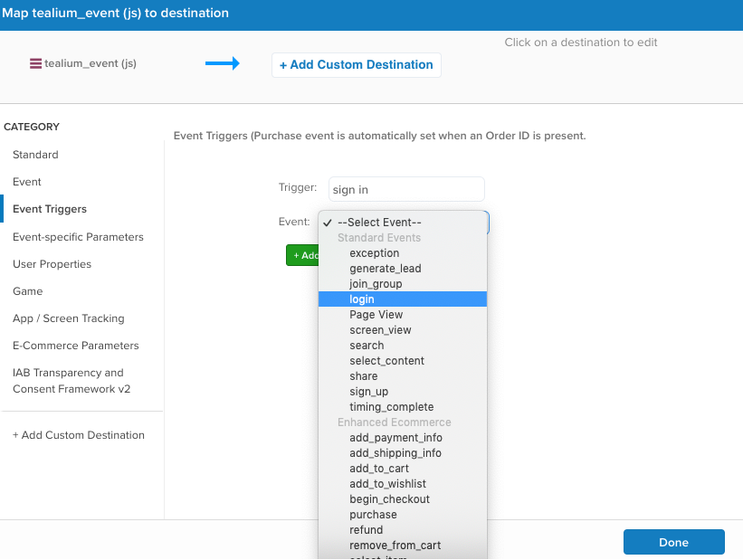Choose add_to_cart in event list
This screenshot has height=560, width=743.
click(x=379, y=469)
